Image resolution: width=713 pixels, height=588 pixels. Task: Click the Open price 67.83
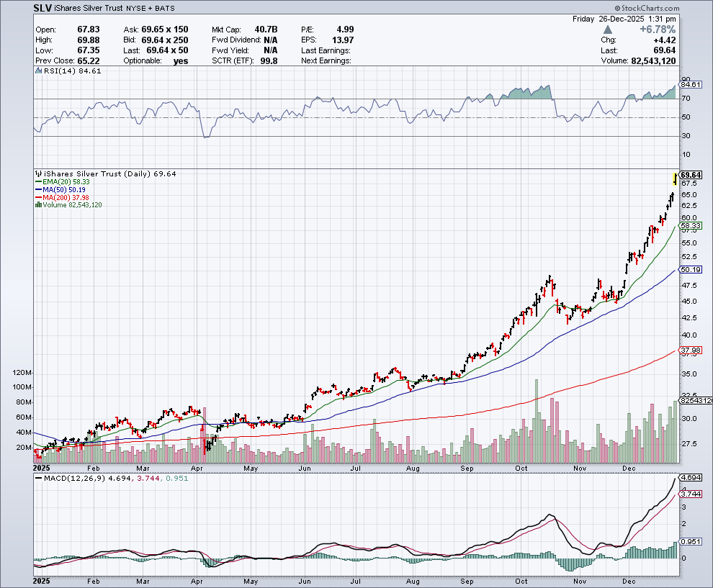pyautogui.click(x=88, y=30)
